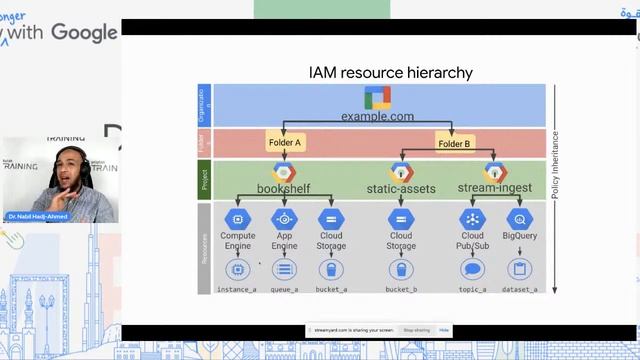Click the Compute Engine text label

tap(238, 241)
